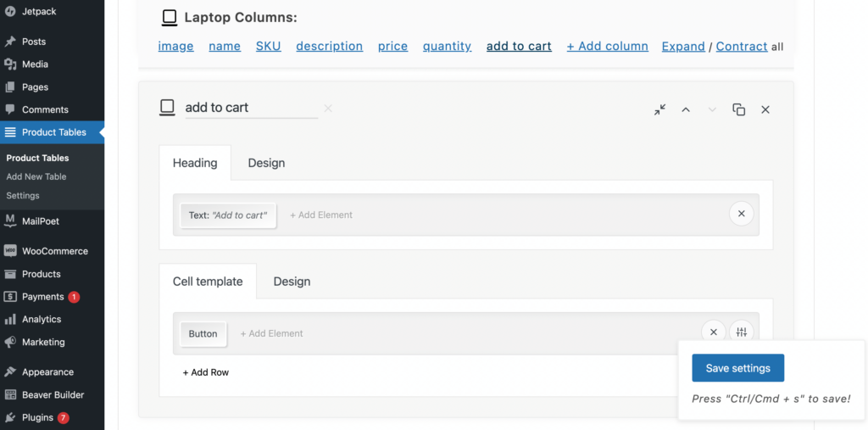Edit the add to cart column name field
This screenshot has height=430, width=868.
click(250, 108)
